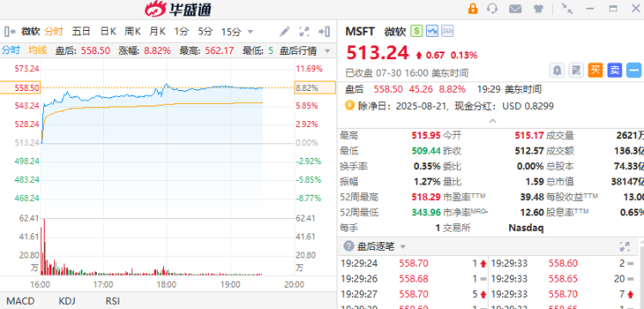Open the notes icon beside bell
This screenshot has width=644, height=309.
coord(576,70)
